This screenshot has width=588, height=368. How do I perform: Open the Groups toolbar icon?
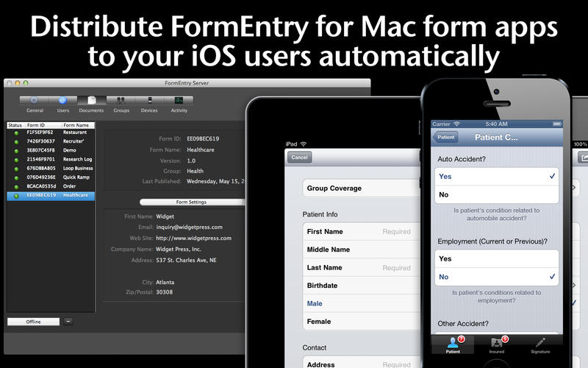pyautogui.click(x=121, y=100)
